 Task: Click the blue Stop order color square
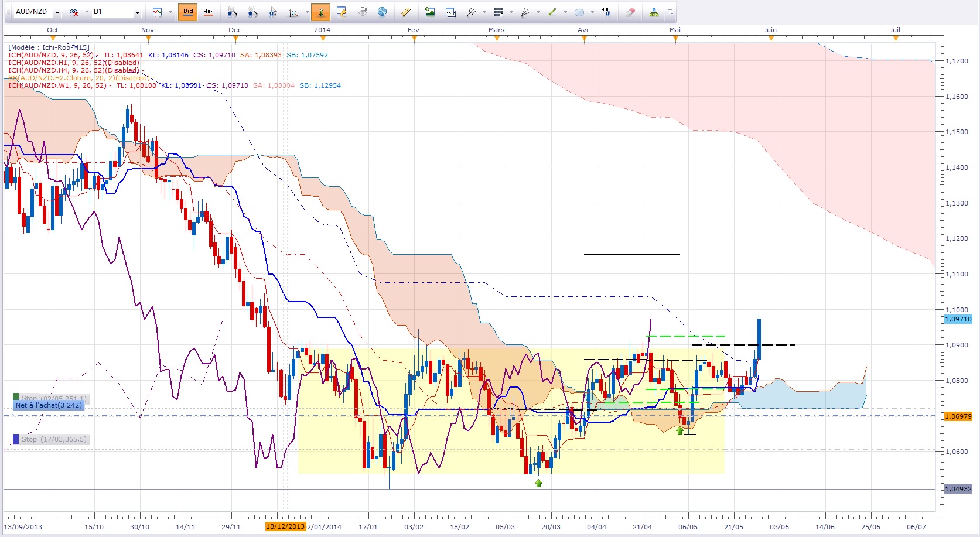click(x=16, y=439)
